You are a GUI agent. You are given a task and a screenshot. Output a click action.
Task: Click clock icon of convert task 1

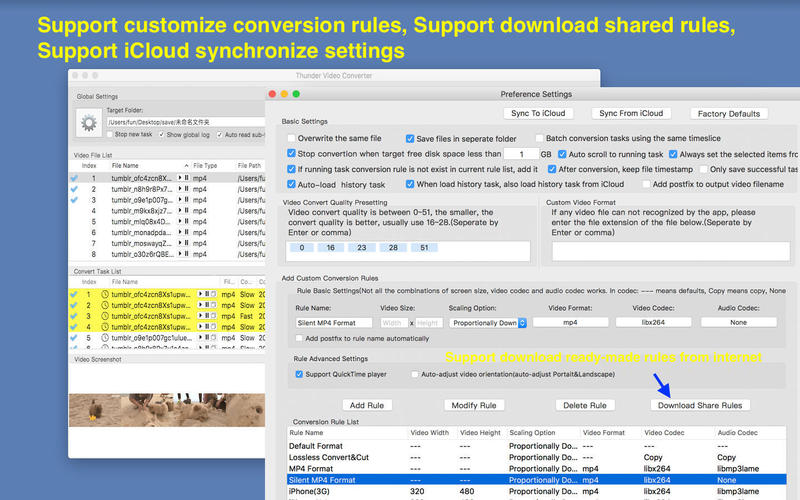(x=105, y=294)
